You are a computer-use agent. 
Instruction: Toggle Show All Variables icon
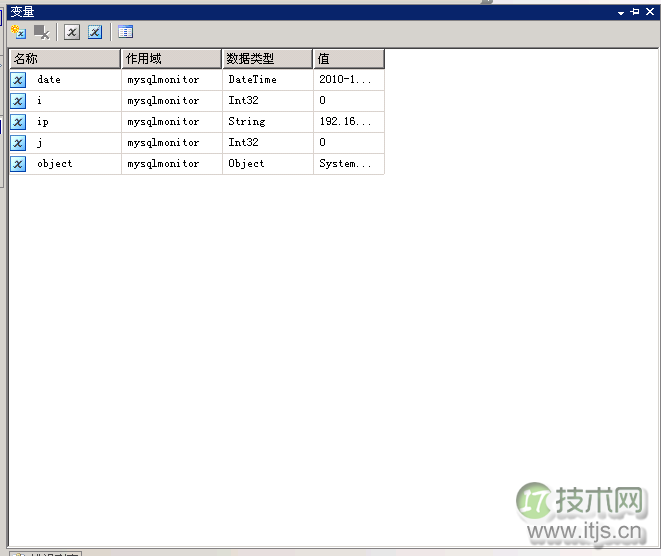coord(95,32)
